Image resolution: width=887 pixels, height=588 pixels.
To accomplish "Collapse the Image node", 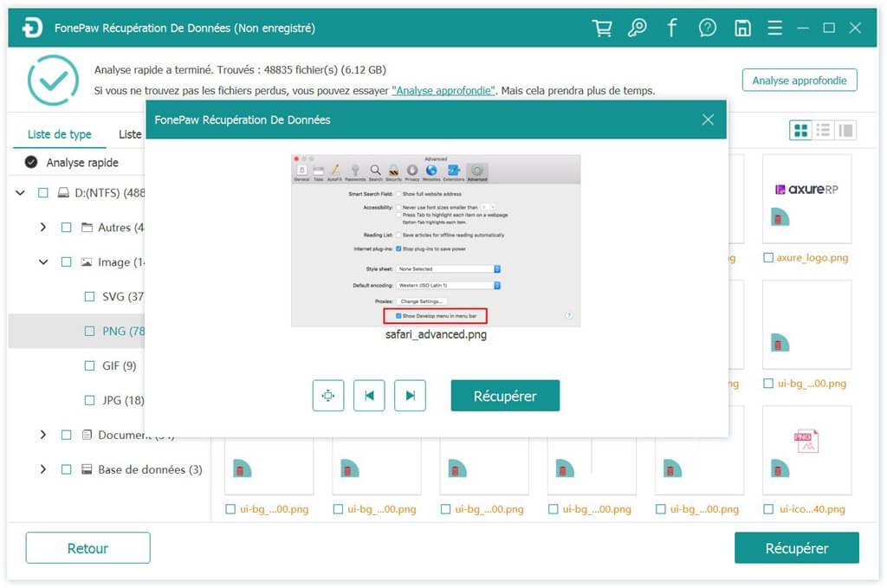I will pos(43,262).
